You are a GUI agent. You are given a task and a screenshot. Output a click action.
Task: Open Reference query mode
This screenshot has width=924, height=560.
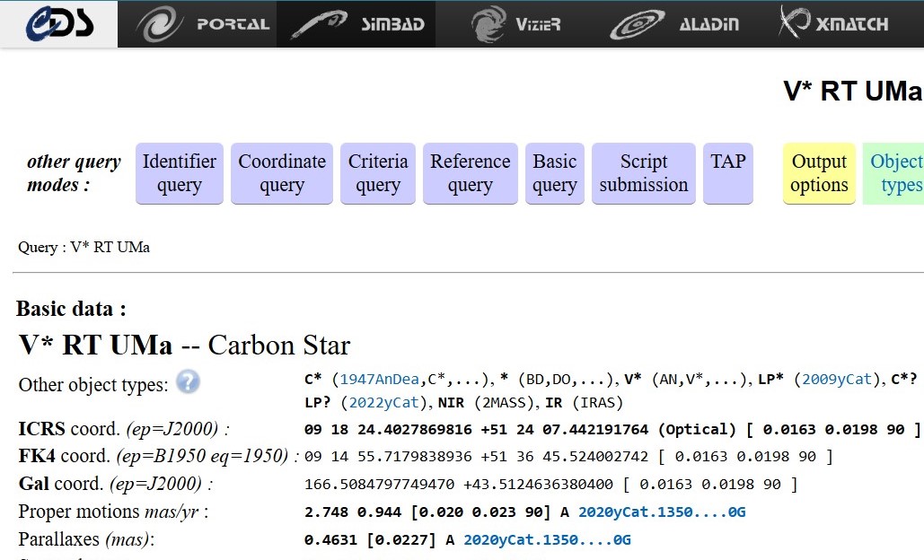[470, 173]
